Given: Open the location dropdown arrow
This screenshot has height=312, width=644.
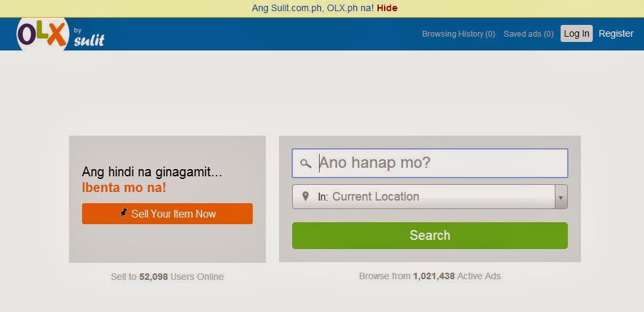Looking at the screenshot, I should 561,197.
